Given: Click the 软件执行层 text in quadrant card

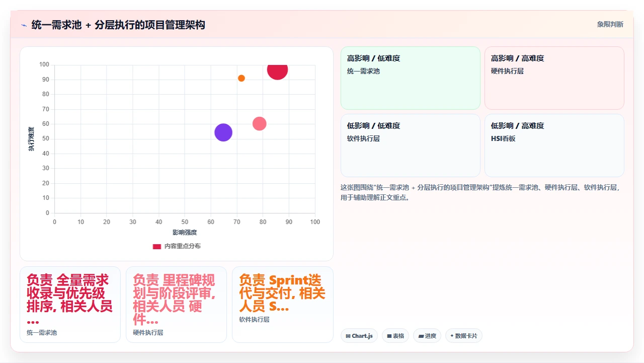Looking at the screenshot, I should click(363, 138).
